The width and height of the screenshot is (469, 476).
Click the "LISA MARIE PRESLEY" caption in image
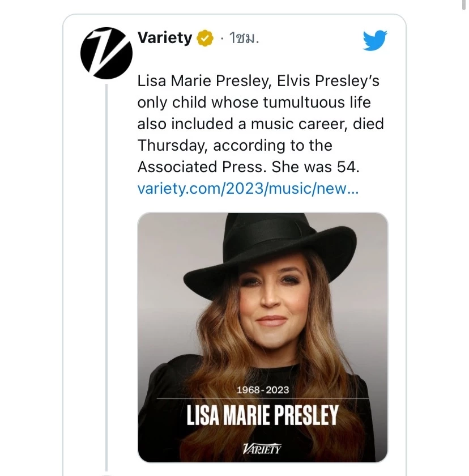262,415
